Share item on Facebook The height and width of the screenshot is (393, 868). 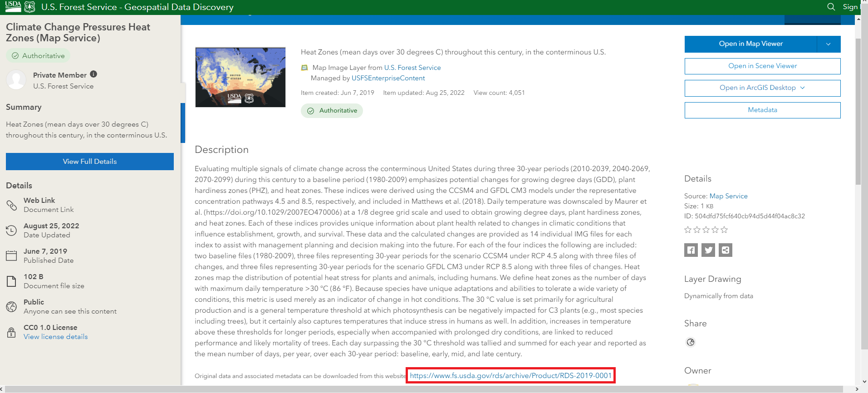(x=691, y=250)
